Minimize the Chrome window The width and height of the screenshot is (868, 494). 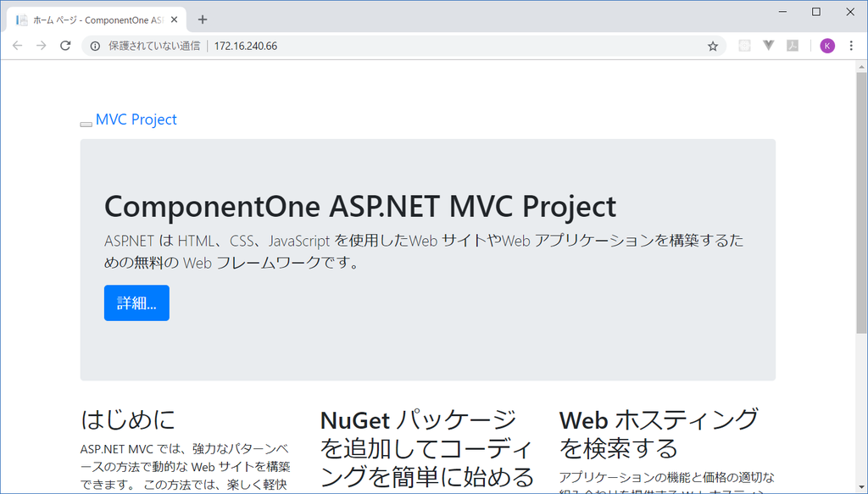782,12
